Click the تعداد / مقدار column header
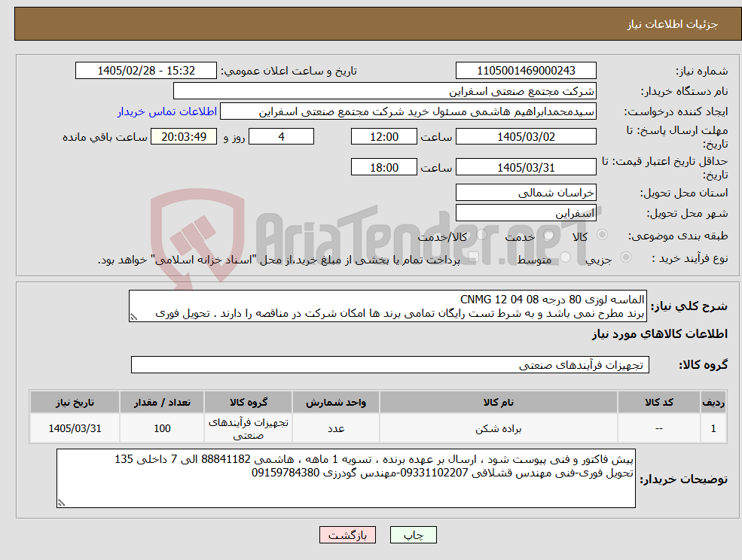742x560 pixels. coord(162,402)
